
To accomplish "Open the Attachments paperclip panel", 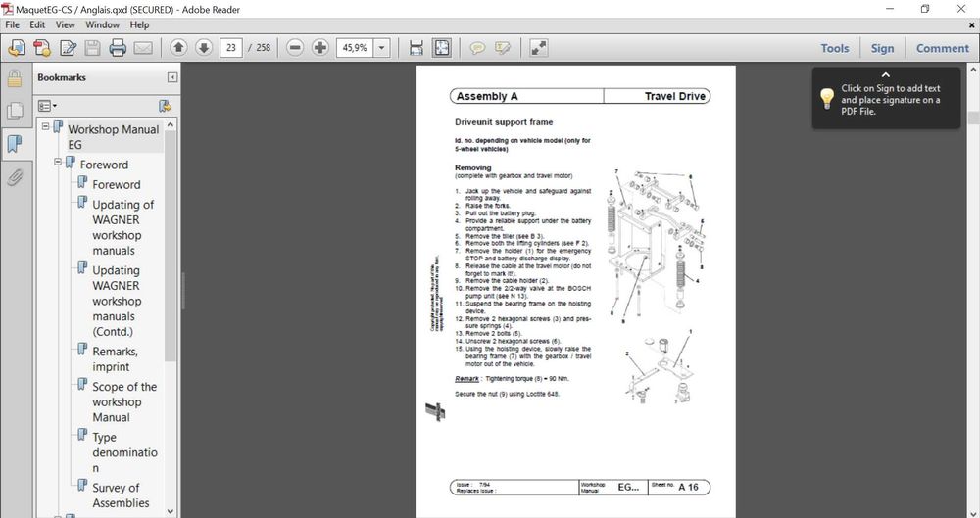I will click(15, 177).
